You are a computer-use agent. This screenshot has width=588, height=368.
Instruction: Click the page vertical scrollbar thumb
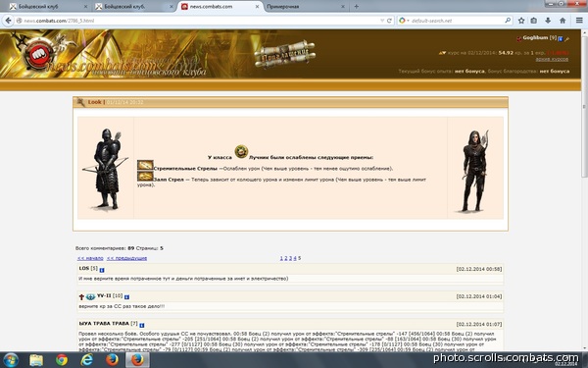point(585,106)
